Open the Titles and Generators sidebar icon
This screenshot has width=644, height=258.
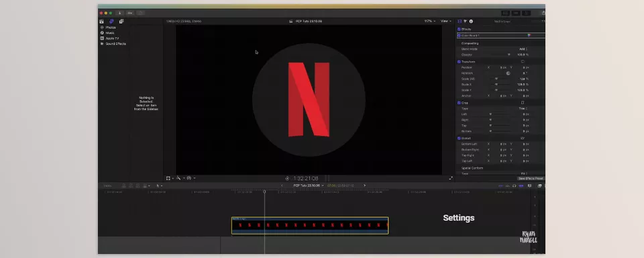(x=121, y=21)
